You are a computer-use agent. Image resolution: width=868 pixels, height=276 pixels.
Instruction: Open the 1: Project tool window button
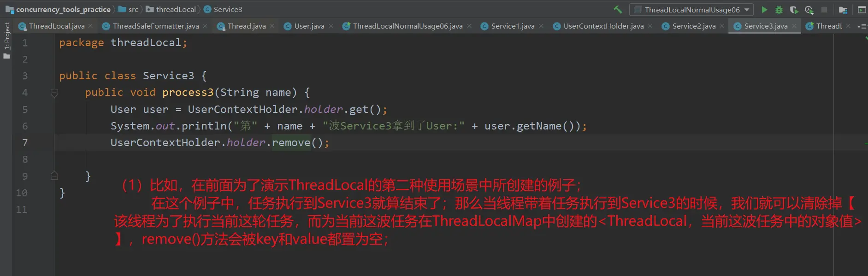(x=6, y=36)
